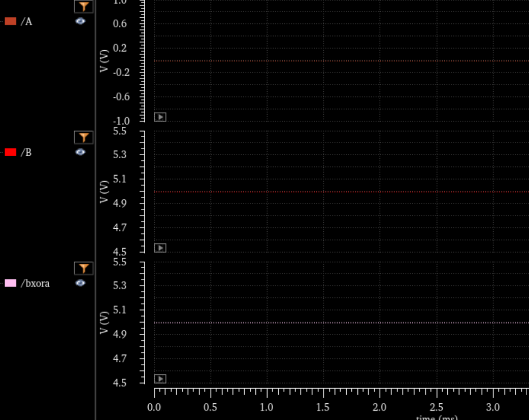Image resolution: width=529 pixels, height=420 pixels.
Task: Click the V (V) axis label for /bxora
Action: tap(104, 323)
